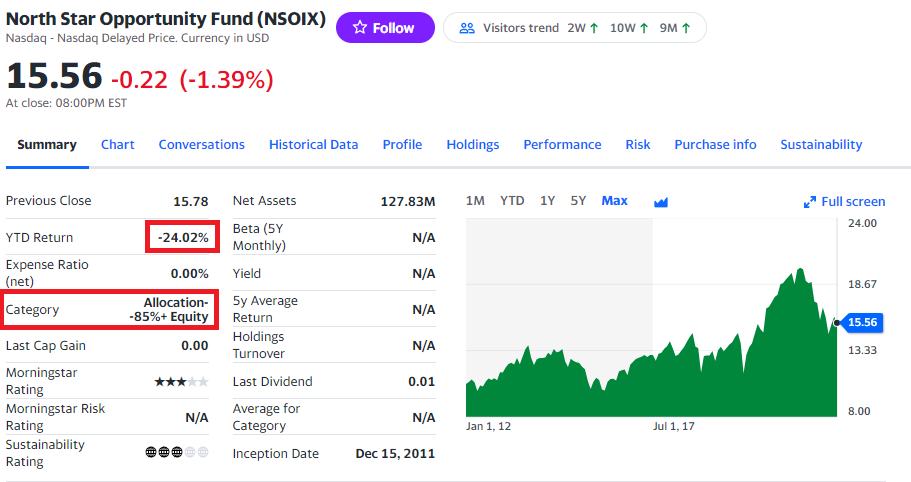911x482 pixels.
Task: Select the 5Y chart range
Action: [x=578, y=201]
